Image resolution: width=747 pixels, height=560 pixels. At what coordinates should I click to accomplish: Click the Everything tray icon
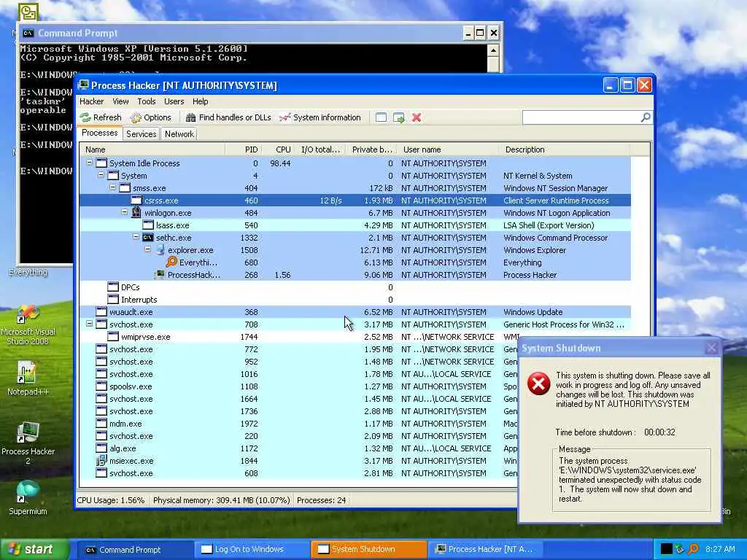(x=693, y=549)
